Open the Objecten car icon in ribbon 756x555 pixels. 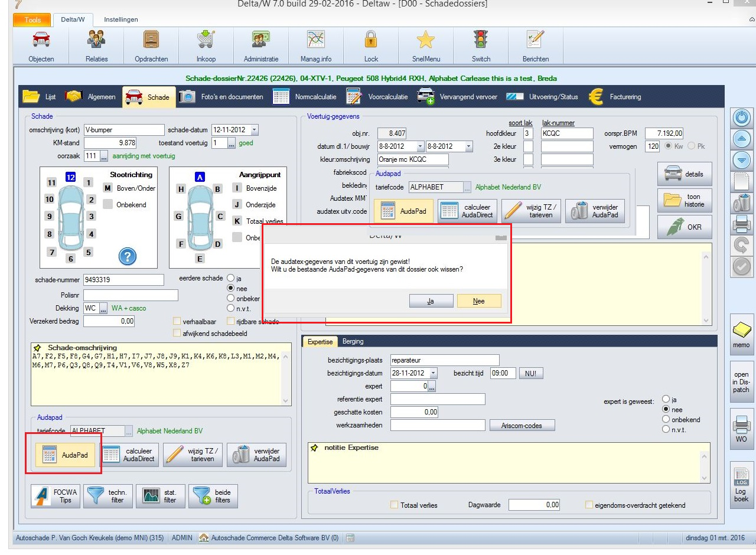(41, 40)
